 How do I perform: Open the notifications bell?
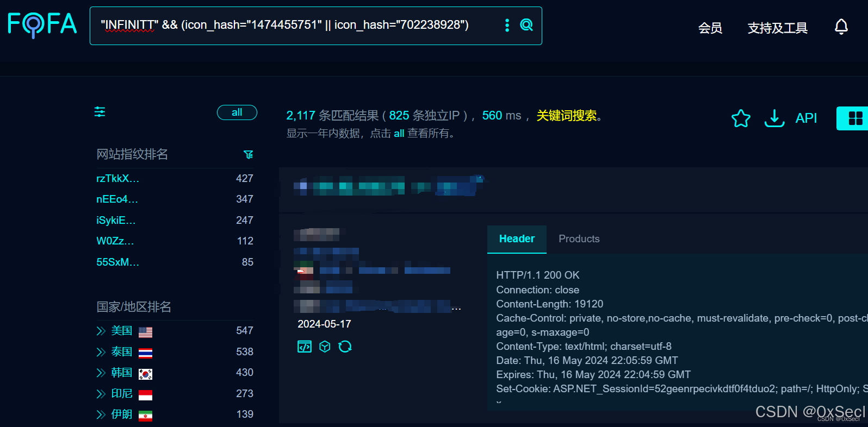pyautogui.click(x=841, y=27)
